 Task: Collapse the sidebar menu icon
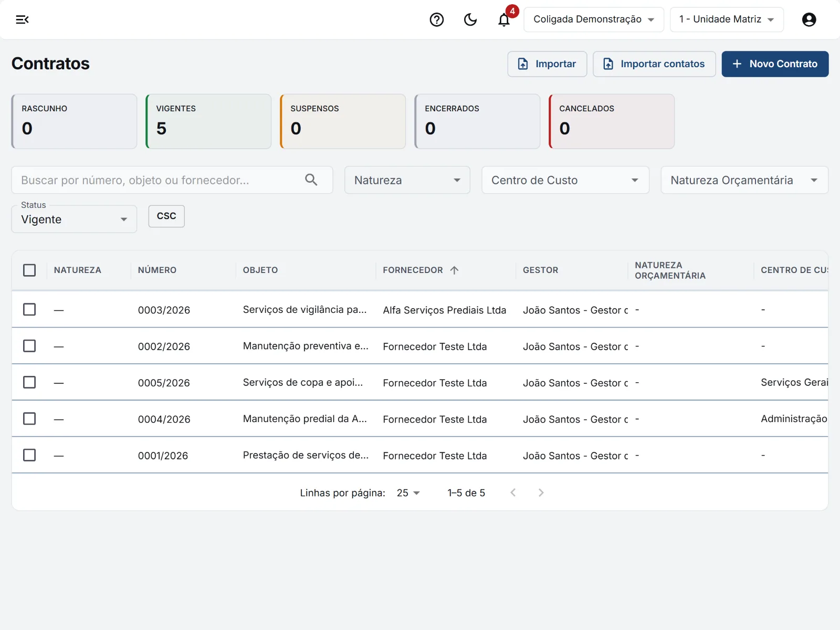point(22,19)
